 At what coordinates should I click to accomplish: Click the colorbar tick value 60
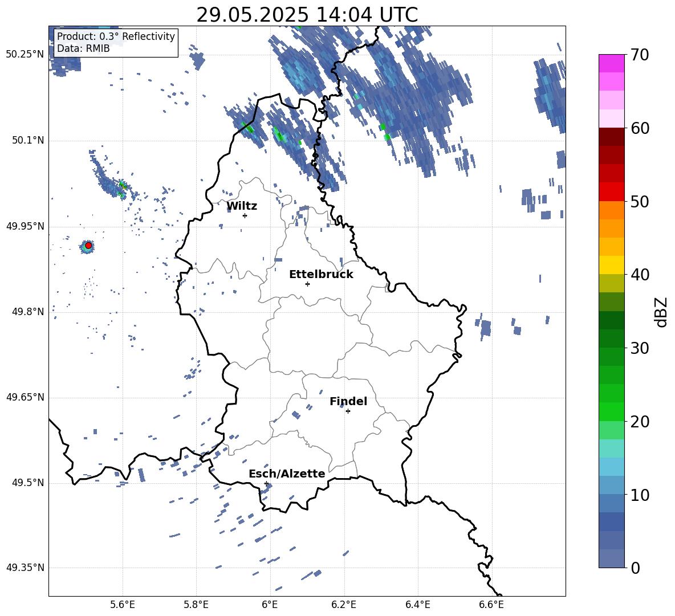coord(640,128)
